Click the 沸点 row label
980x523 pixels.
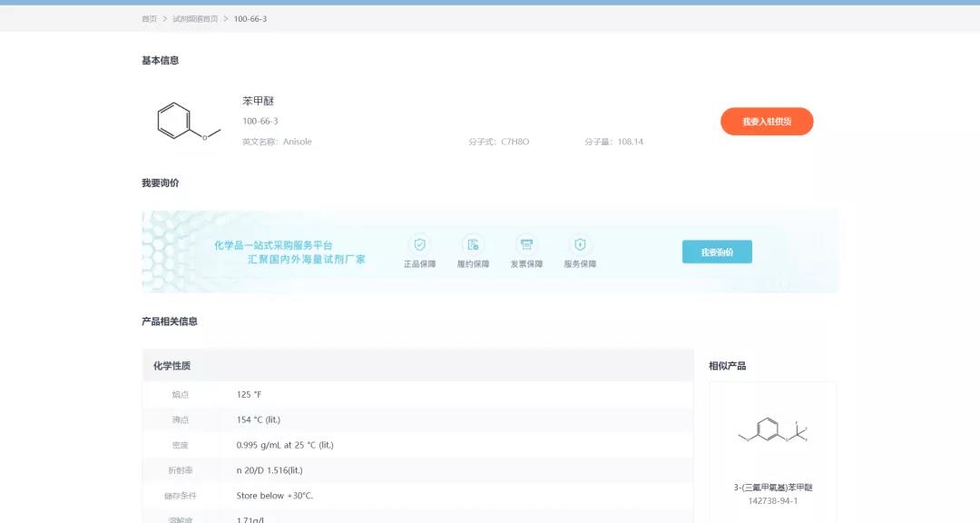(180, 419)
